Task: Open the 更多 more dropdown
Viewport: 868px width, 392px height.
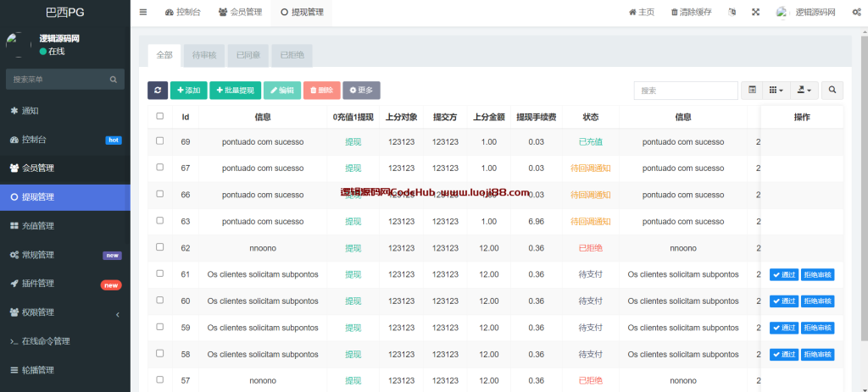Action: [x=361, y=90]
